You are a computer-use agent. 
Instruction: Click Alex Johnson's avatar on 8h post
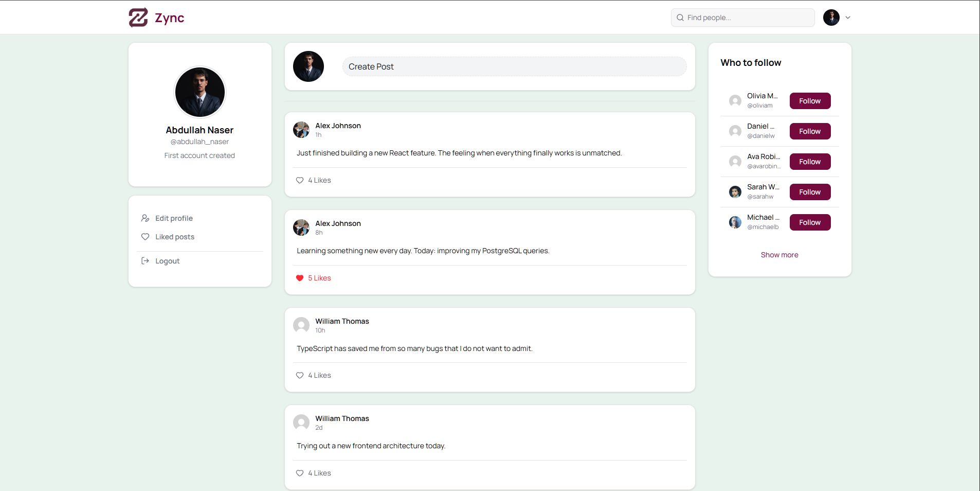pos(301,227)
